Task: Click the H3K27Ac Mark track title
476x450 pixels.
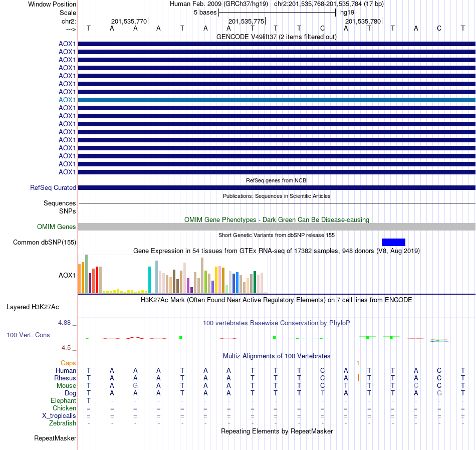Action: point(276,300)
